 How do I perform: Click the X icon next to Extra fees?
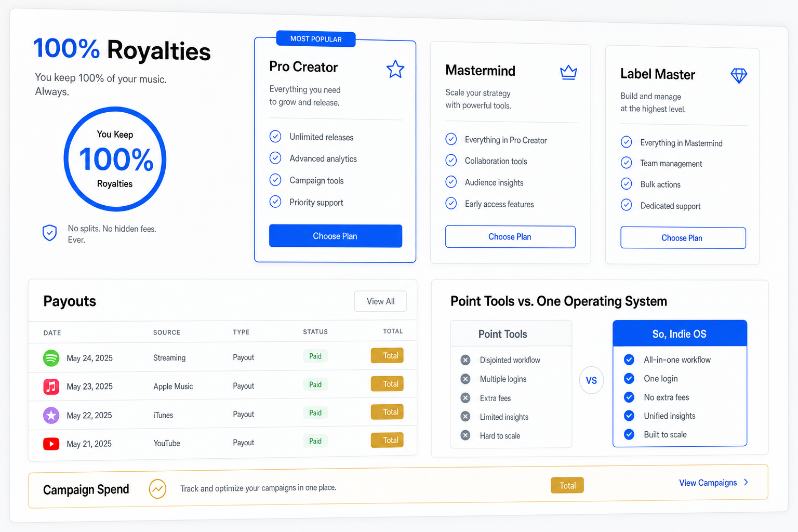[x=465, y=398]
